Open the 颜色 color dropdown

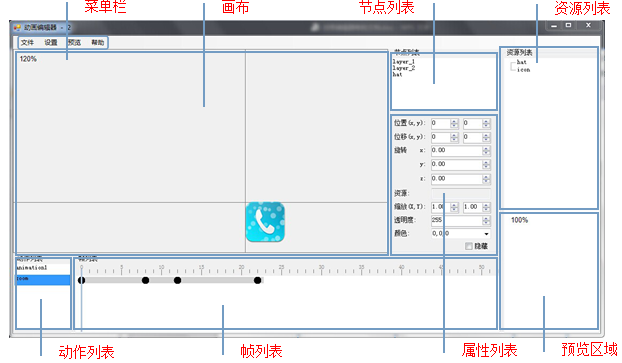click(486, 234)
